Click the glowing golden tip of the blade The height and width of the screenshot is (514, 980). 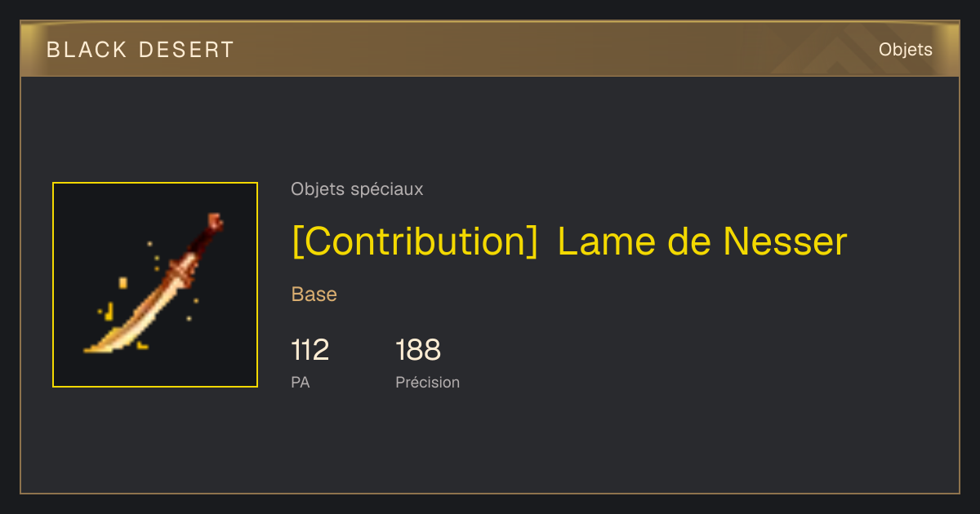pos(102,346)
